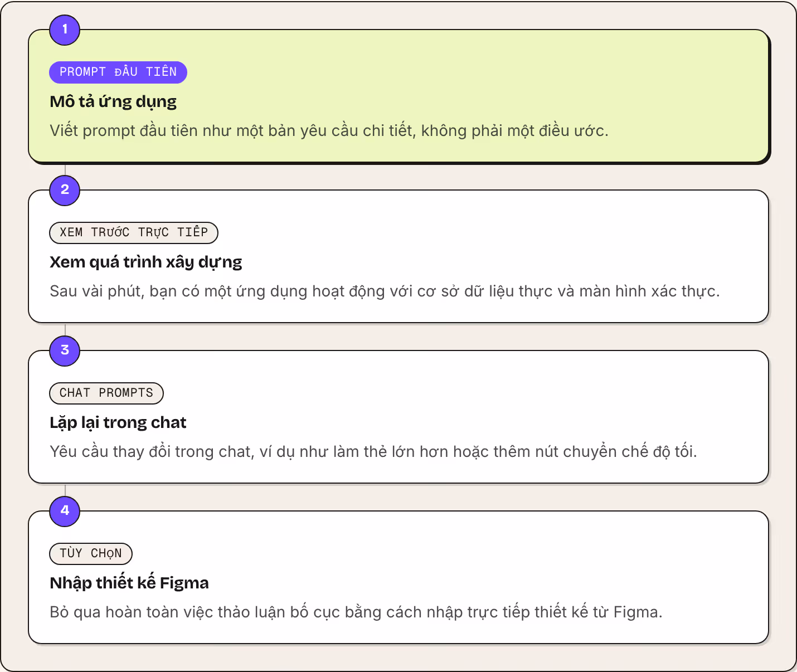Click description starting 'Sau vài phút, bạn có'

(385, 291)
